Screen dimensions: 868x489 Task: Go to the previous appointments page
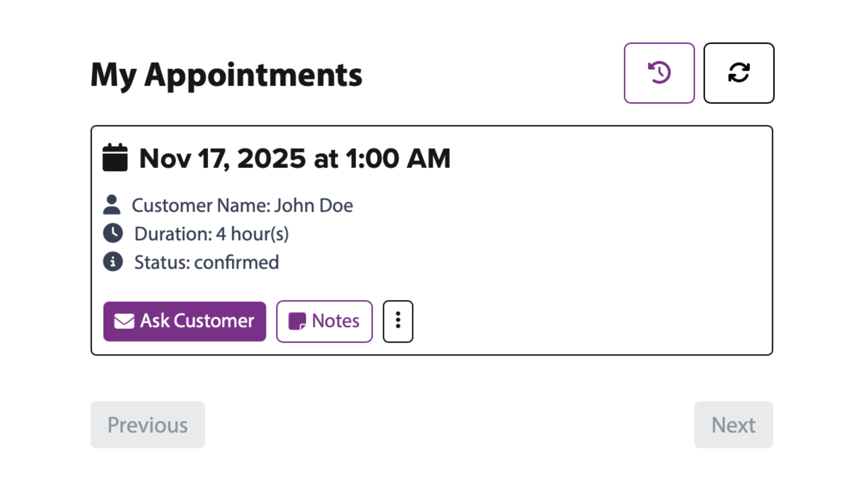148,425
